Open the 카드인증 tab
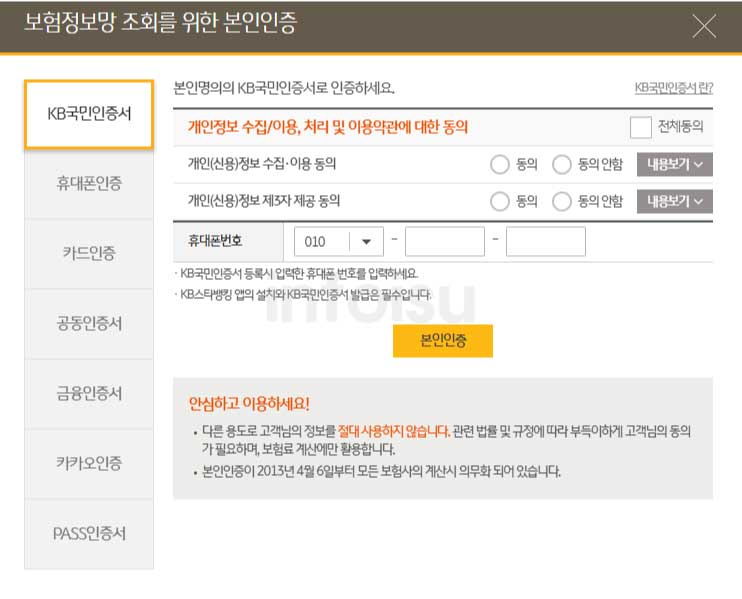 [x=89, y=253]
